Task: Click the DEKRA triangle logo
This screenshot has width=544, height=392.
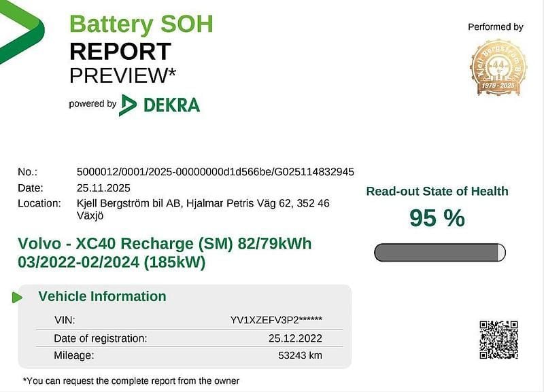Action: [x=127, y=105]
